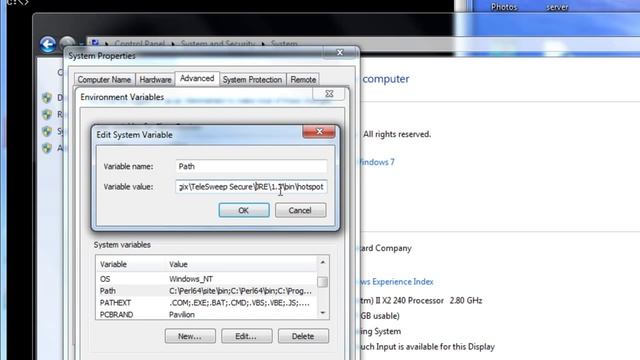Screen dimensions: 640x360
Task: Select the OS row in System variables
Action: (206, 279)
